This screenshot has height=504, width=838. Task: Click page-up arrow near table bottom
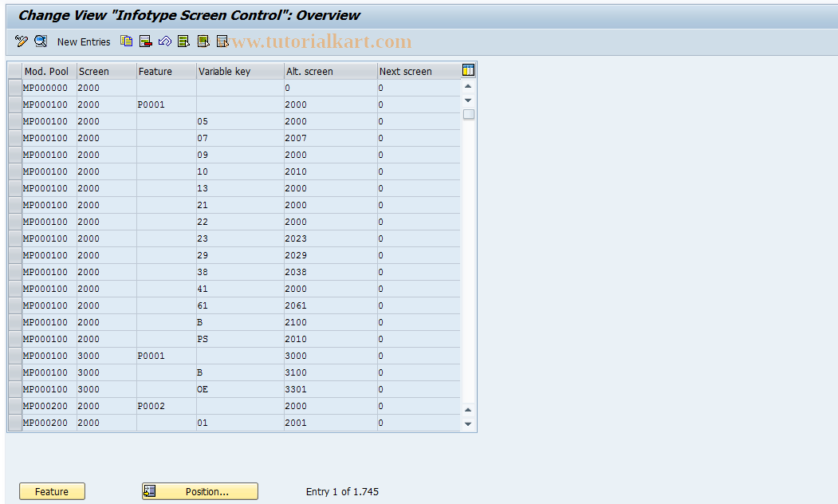[468, 410]
